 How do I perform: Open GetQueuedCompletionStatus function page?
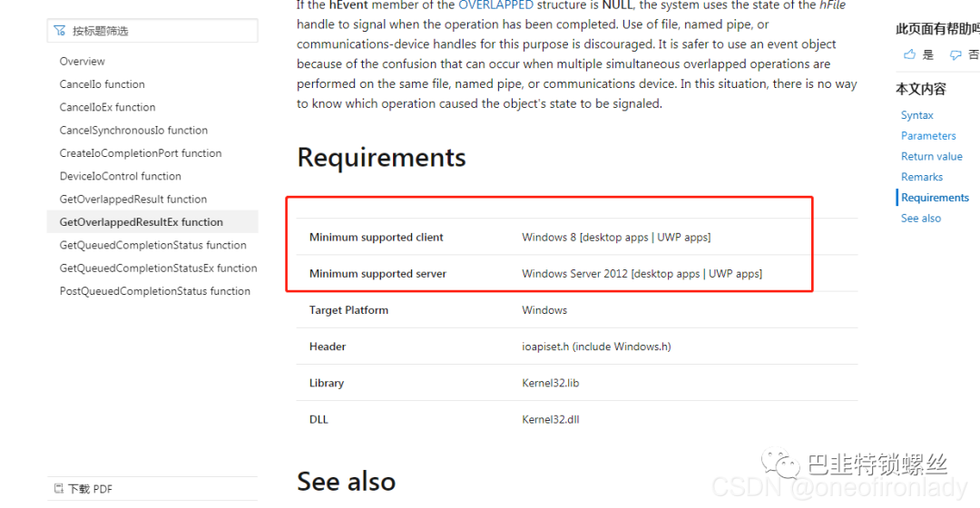pos(153,245)
